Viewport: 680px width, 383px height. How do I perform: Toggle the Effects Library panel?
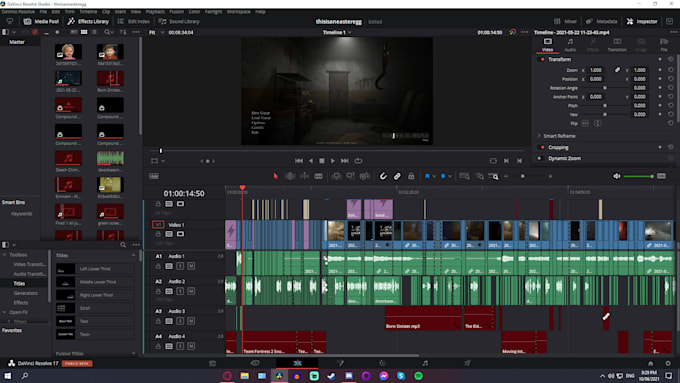tap(88, 21)
